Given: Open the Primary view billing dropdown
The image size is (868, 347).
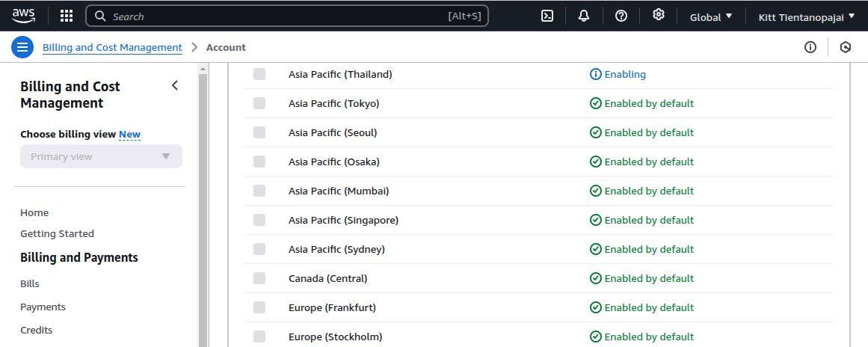Looking at the screenshot, I should click(101, 156).
